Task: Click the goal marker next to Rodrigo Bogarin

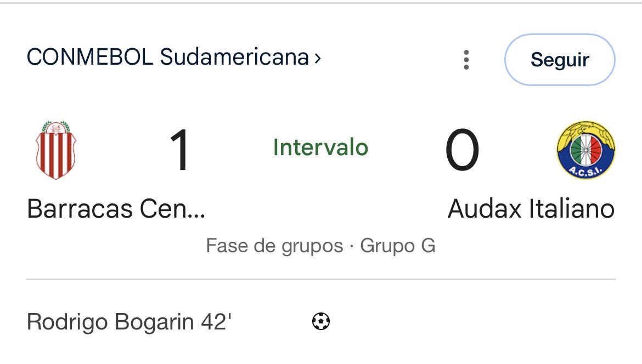Action: tap(319, 322)
